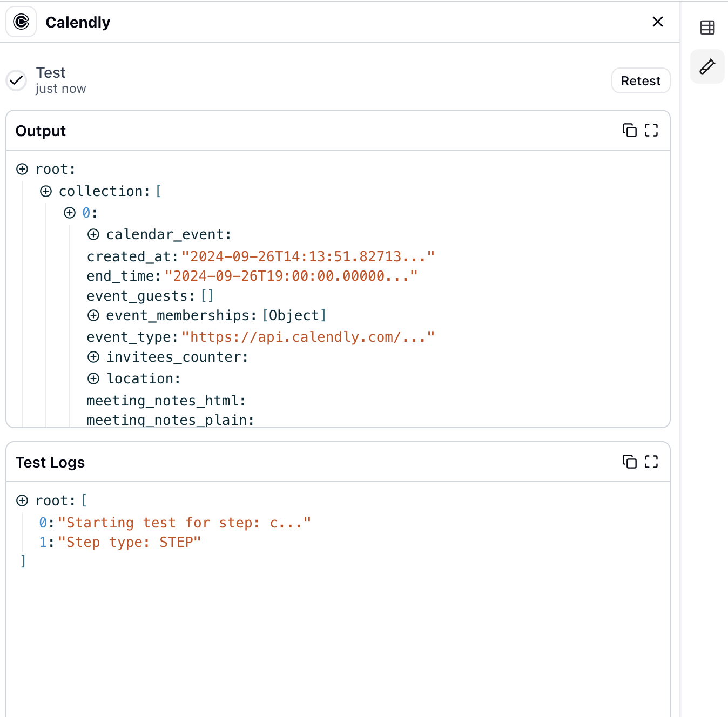The width and height of the screenshot is (728, 717).
Task: Select the 'Starting test for step' log entry
Action: 184,523
